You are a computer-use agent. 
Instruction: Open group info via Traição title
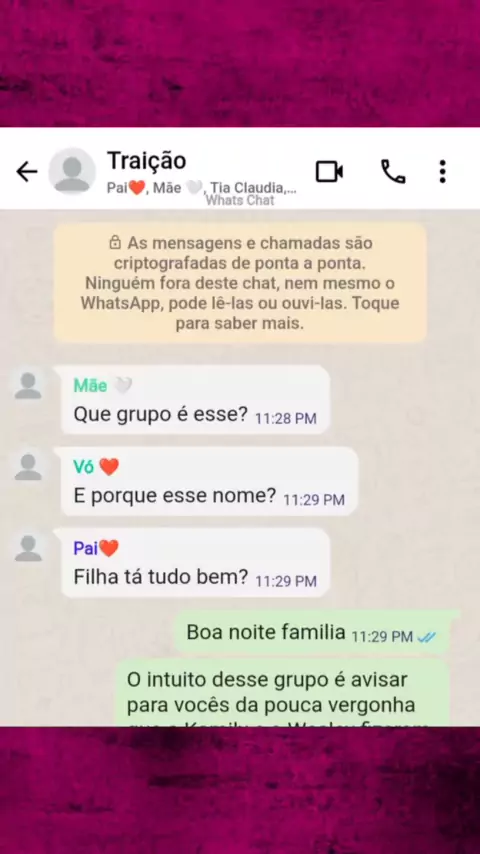[147, 160]
